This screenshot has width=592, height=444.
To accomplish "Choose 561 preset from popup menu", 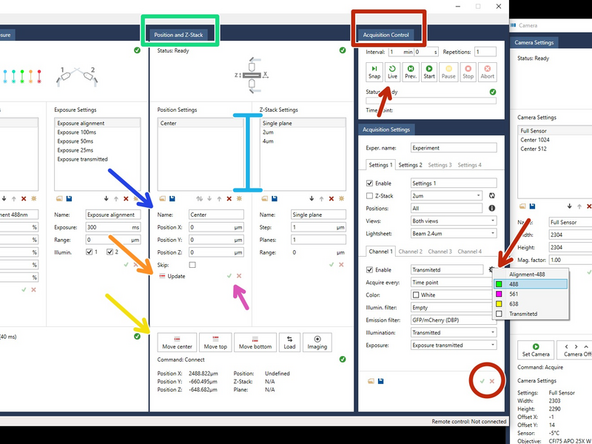I will (x=531, y=294).
